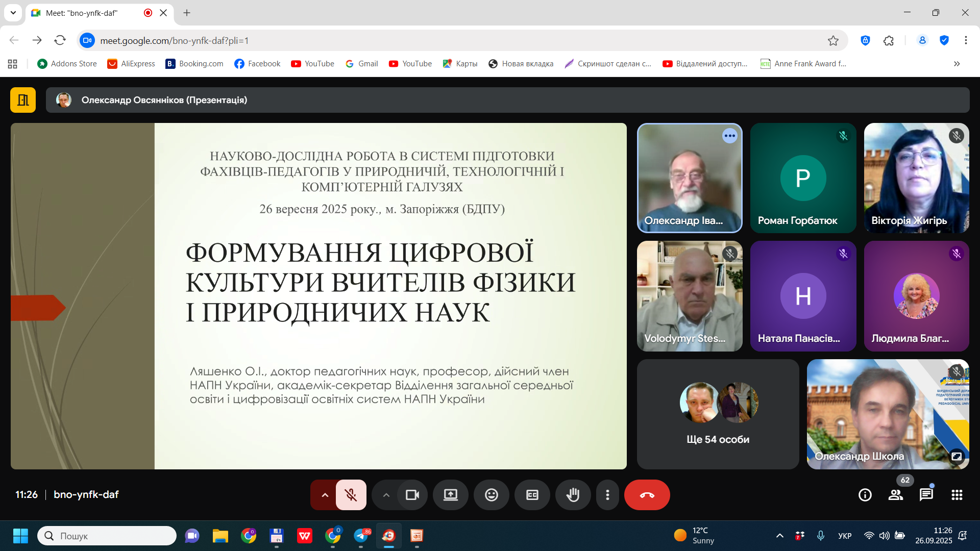
Task: Unmute the microphone
Action: [x=351, y=495]
